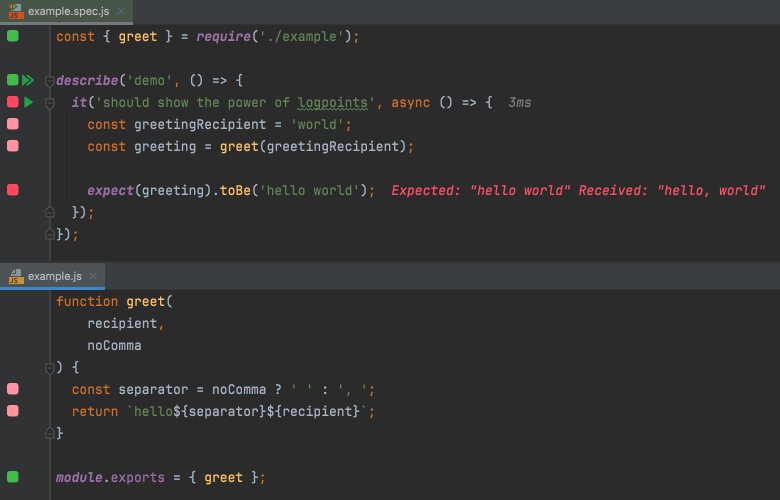Click green marker beside module.exports line
Screen dimensions: 780x500
coord(13,477)
